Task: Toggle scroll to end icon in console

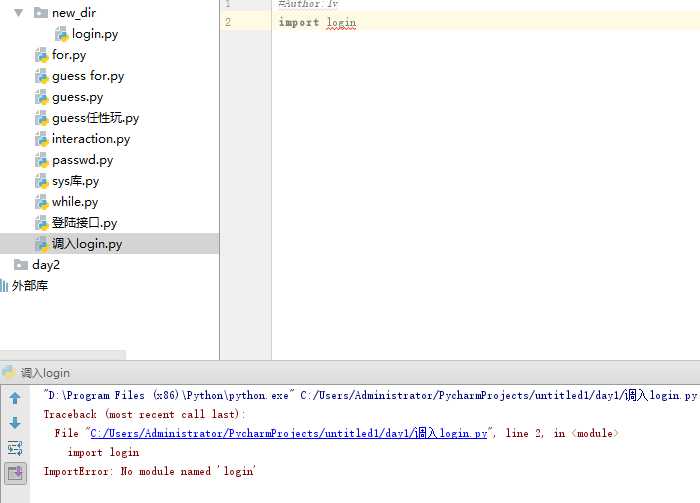Action: 15,473
